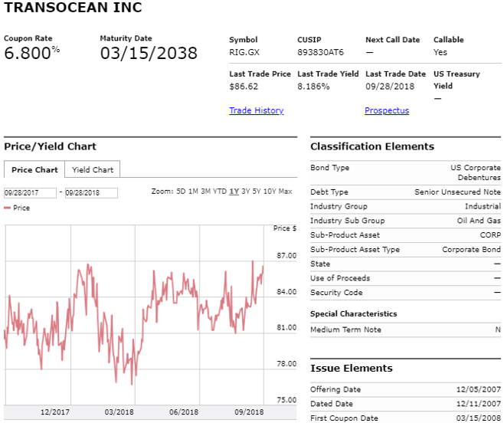Viewport: 504px width, 423px height.
Task: Click the Bond Type row label
Action: click(330, 168)
